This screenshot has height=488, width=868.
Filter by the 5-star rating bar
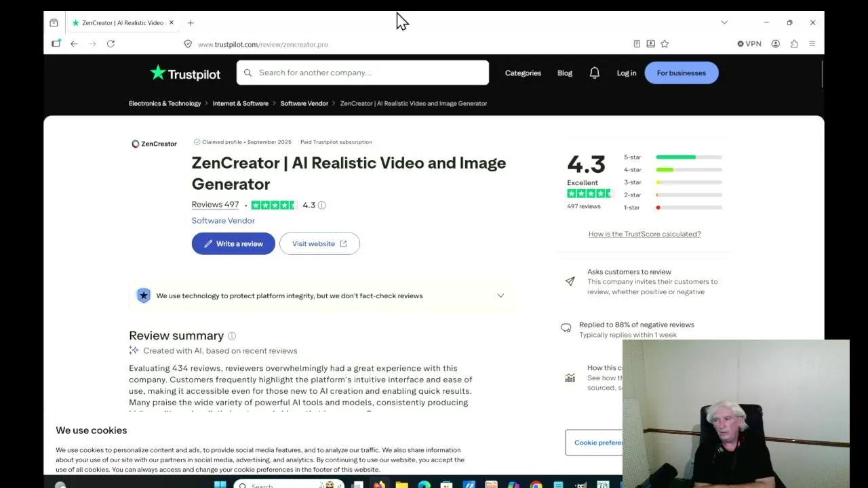(x=673, y=157)
